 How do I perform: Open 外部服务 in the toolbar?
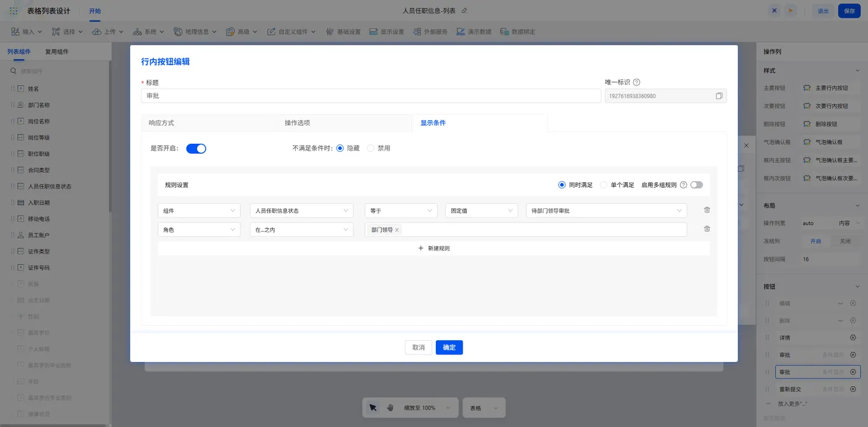click(430, 32)
